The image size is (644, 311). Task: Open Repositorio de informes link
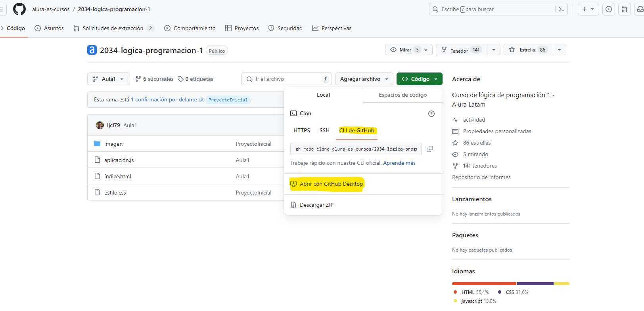(x=481, y=177)
